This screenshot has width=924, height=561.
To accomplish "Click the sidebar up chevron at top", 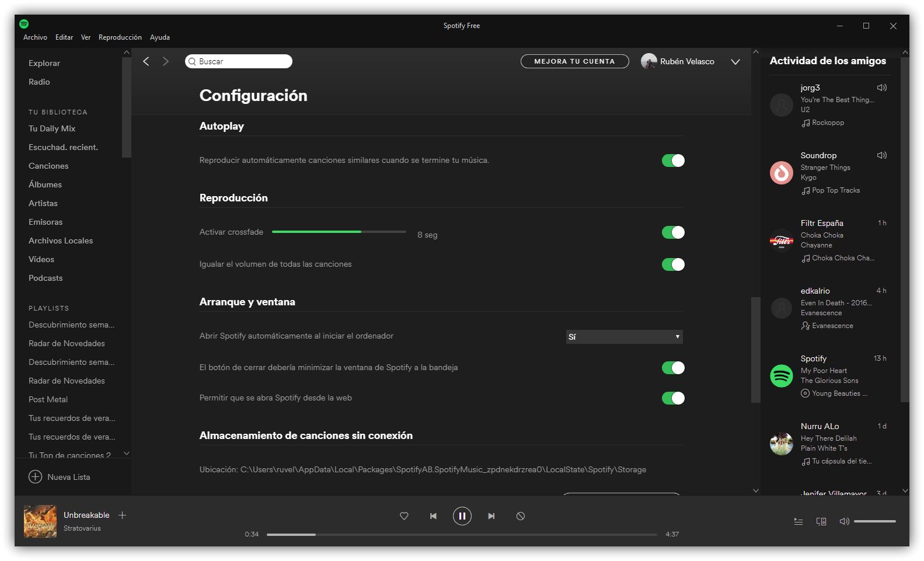I will [127, 53].
